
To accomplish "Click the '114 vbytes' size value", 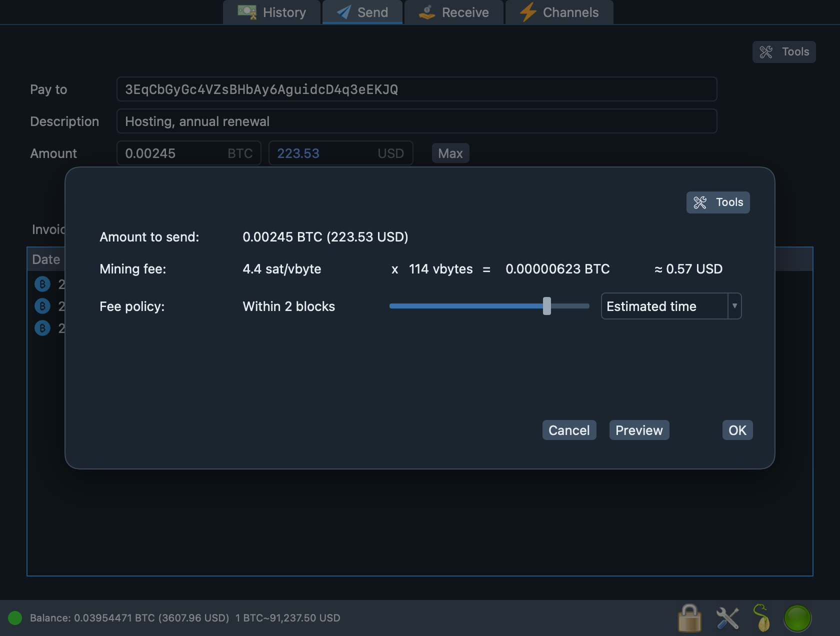I will pos(440,269).
